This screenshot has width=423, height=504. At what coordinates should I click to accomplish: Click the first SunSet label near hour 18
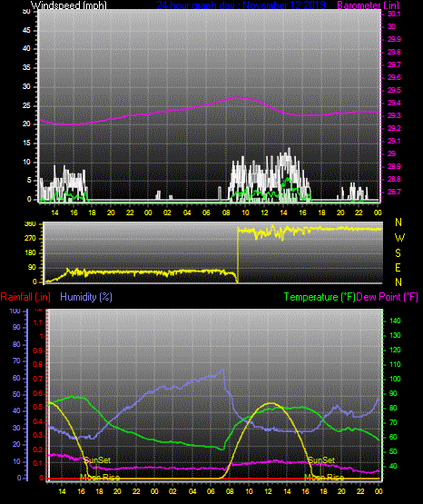coord(97,460)
